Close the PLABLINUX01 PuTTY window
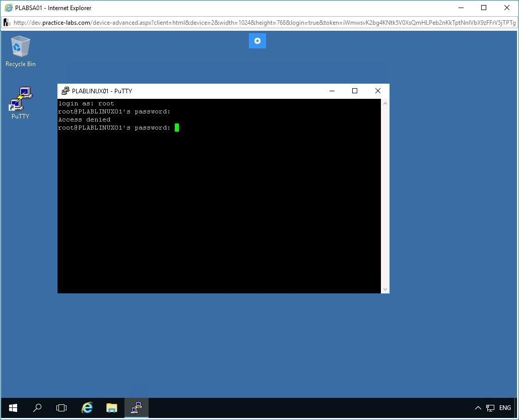Image resolution: width=519 pixels, height=420 pixels. 378,91
